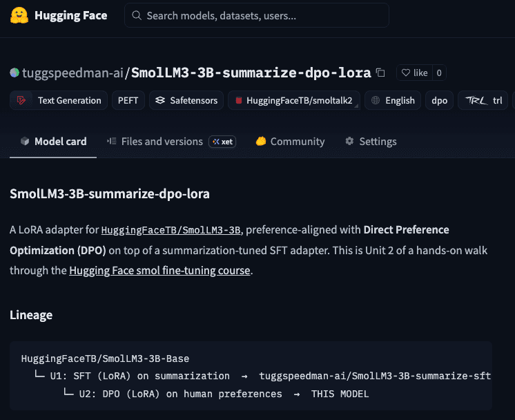
Task: Switch to the Community tab
Action: (x=290, y=142)
